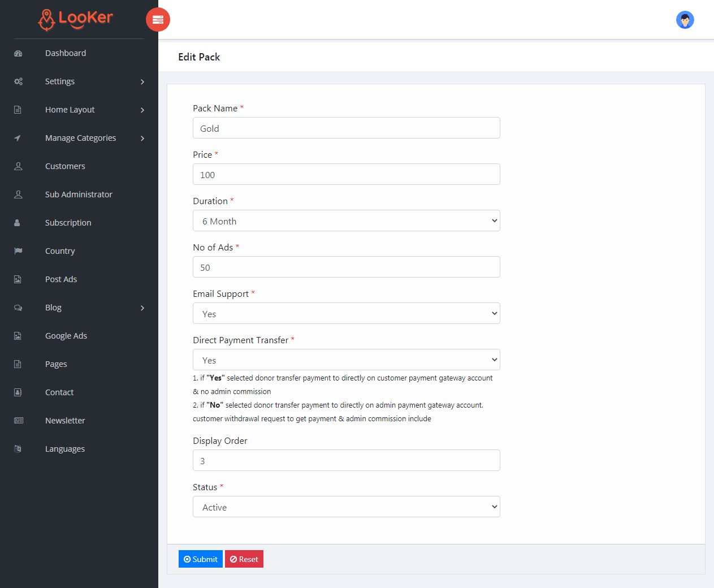Click the Home Layout document icon
This screenshot has height=588, width=714.
click(18, 110)
